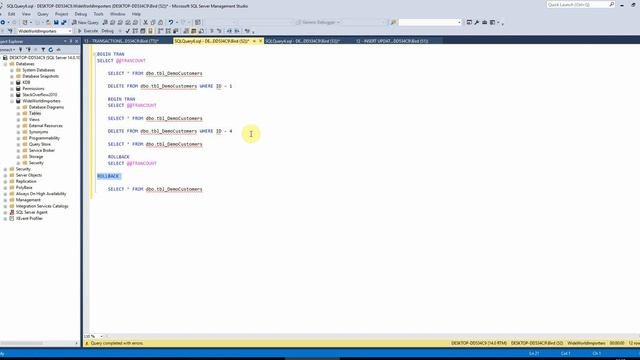Select PolyBase node in Object Explorer
Viewport: 640px width, 360px height.
tap(24, 187)
